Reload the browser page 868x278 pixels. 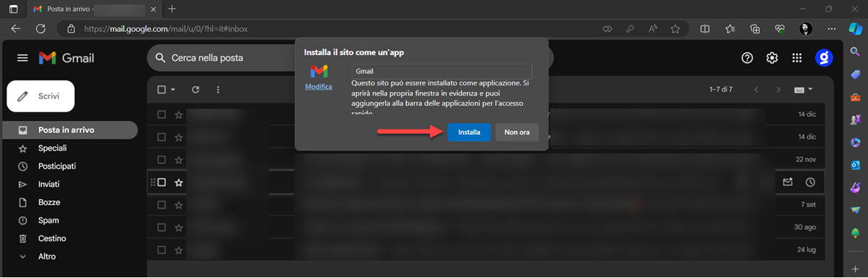click(x=40, y=29)
